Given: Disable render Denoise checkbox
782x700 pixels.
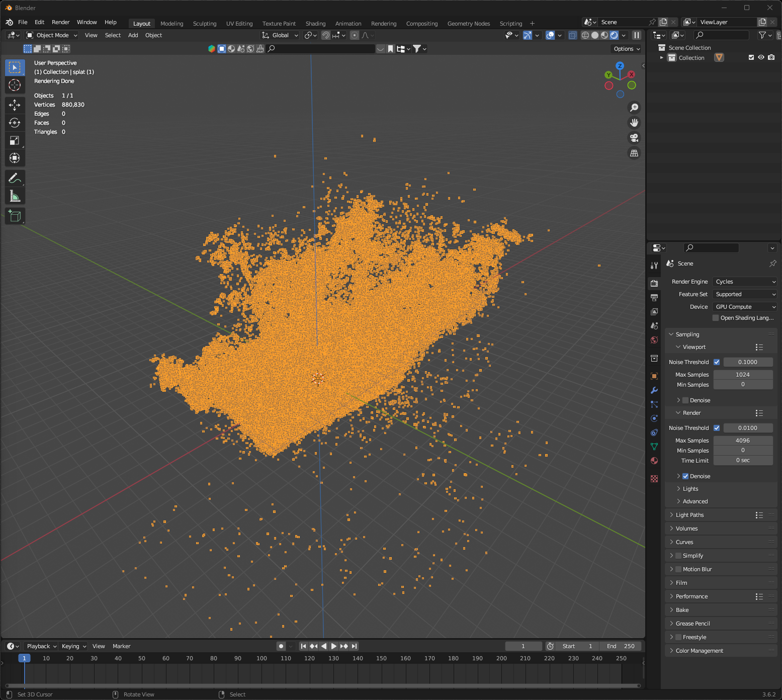Looking at the screenshot, I should click(685, 476).
